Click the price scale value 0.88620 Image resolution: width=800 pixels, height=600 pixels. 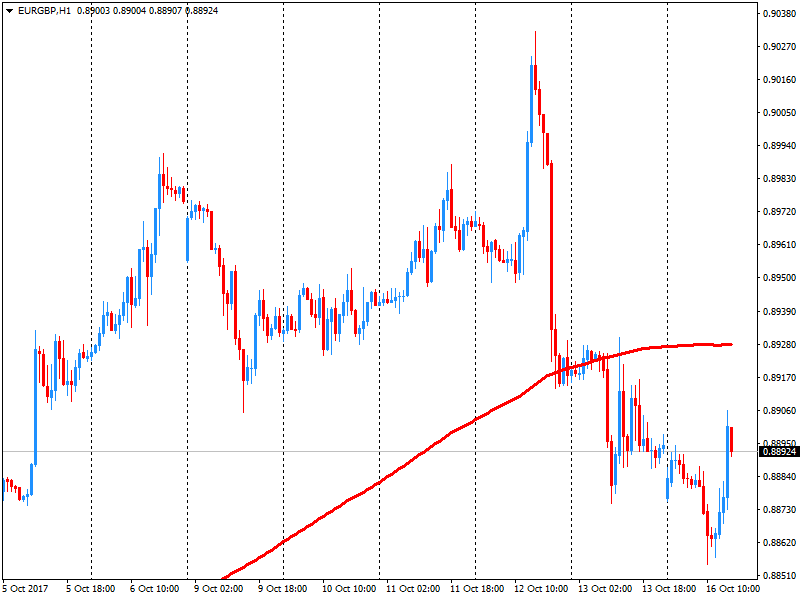click(x=779, y=542)
